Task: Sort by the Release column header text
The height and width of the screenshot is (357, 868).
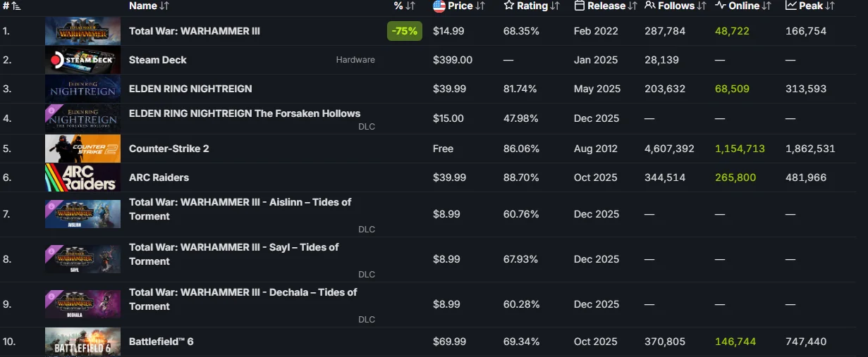Action: (x=606, y=6)
